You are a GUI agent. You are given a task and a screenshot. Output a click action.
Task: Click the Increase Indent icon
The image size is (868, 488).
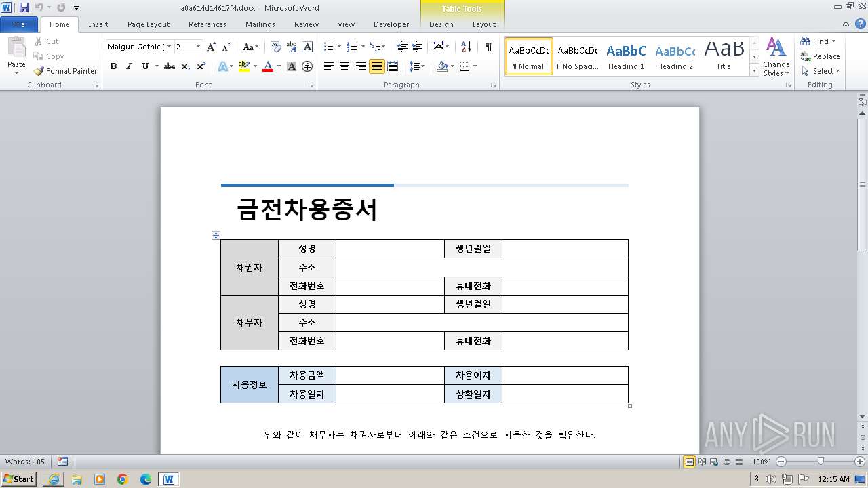pos(418,47)
